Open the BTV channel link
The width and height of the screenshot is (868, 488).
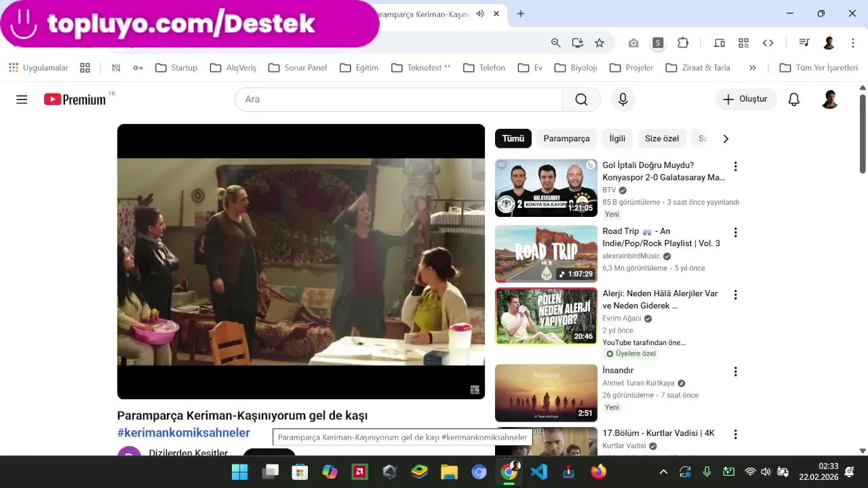pos(609,190)
